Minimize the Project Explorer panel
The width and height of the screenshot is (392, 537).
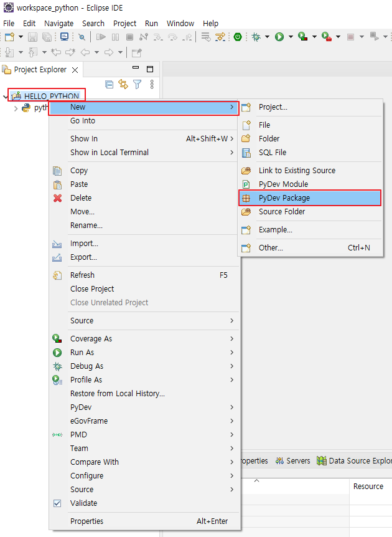click(x=136, y=68)
